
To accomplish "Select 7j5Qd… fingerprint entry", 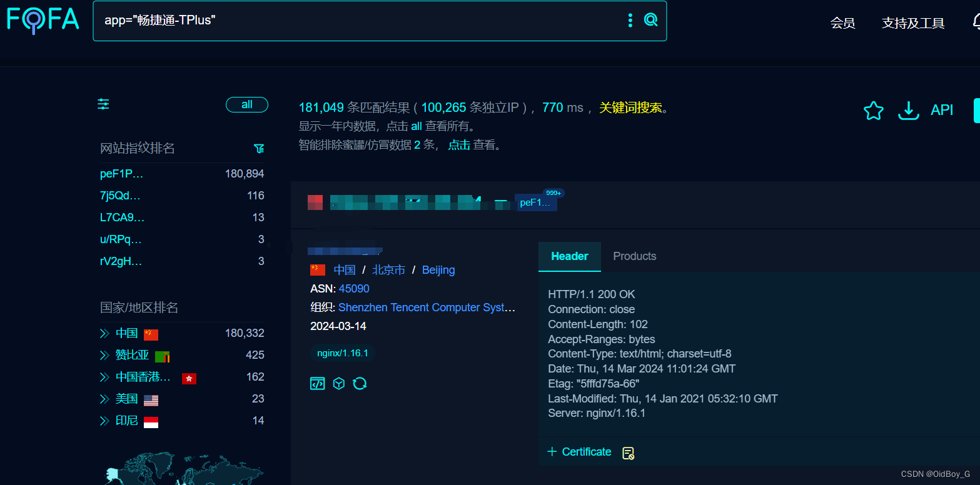I will [121, 196].
